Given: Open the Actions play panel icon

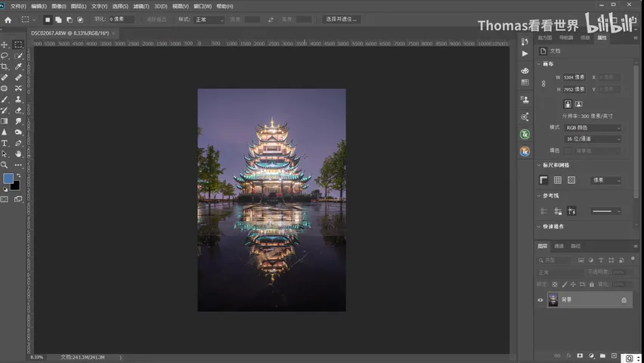Looking at the screenshot, I should coord(525,54).
